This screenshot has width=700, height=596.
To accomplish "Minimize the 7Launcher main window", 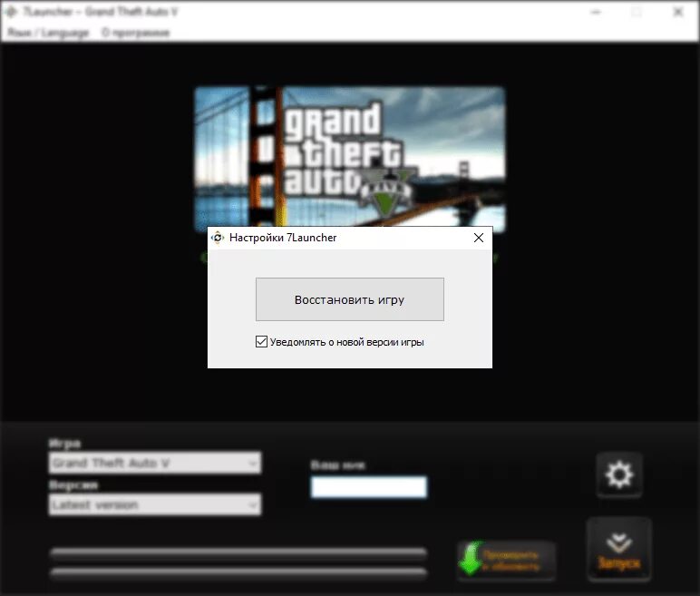I will click(596, 12).
